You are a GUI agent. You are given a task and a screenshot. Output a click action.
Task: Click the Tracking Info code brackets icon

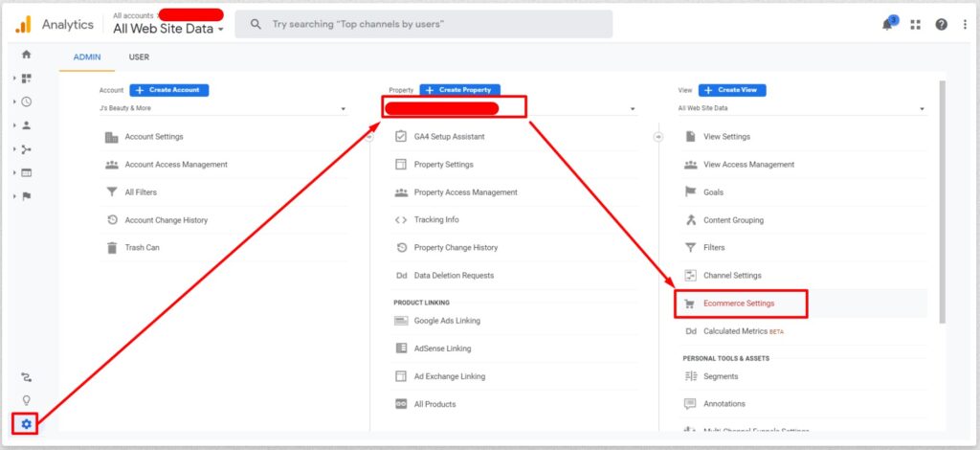pos(401,220)
